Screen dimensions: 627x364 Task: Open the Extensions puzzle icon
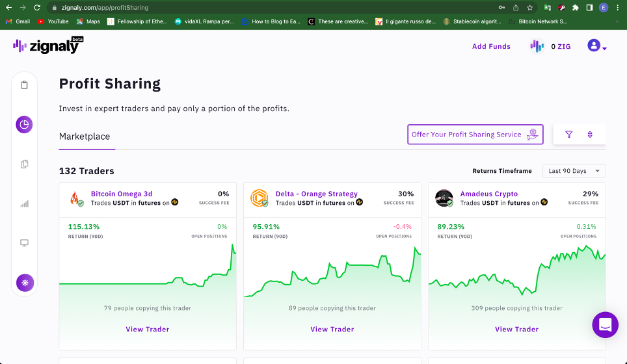(576, 8)
